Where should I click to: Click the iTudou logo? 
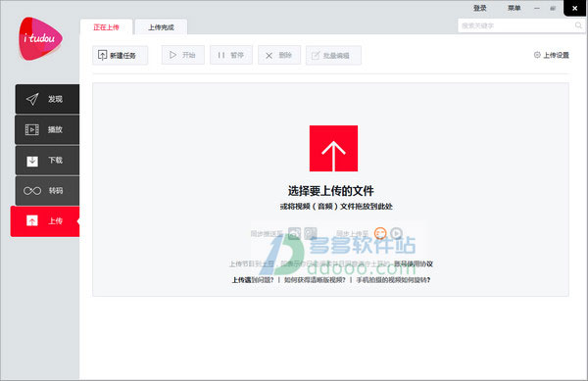[40, 39]
